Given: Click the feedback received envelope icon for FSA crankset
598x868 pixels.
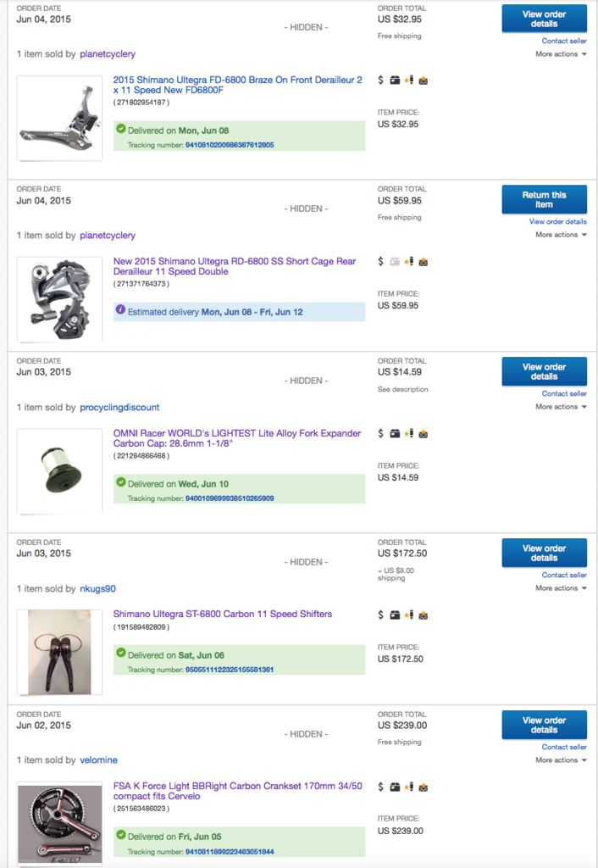Looking at the screenshot, I should click(424, 787).
